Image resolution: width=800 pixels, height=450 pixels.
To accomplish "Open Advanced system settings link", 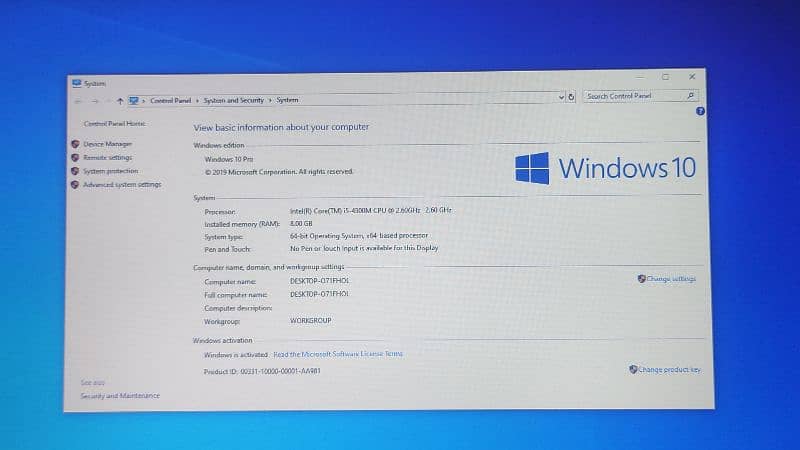I will point(121,185).
